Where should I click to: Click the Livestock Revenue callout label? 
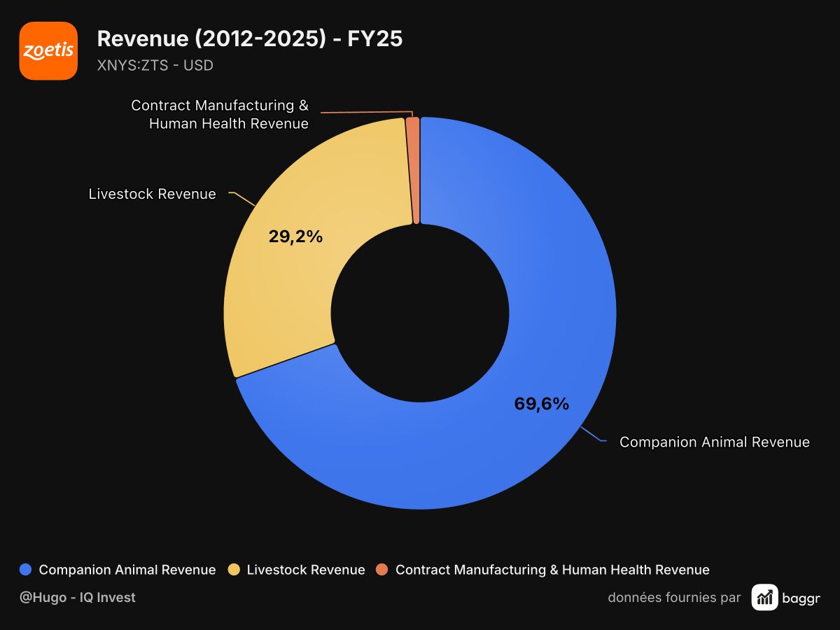coord(153,194)
